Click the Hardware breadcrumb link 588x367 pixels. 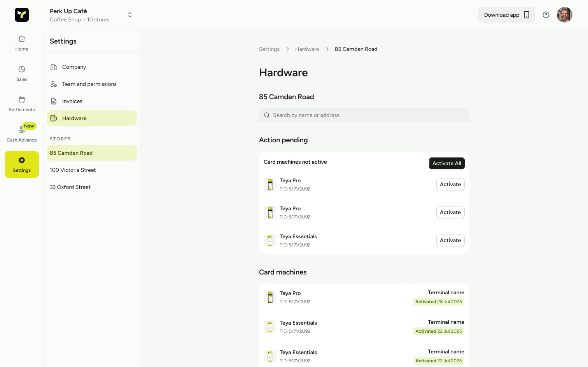pos(307,49)
